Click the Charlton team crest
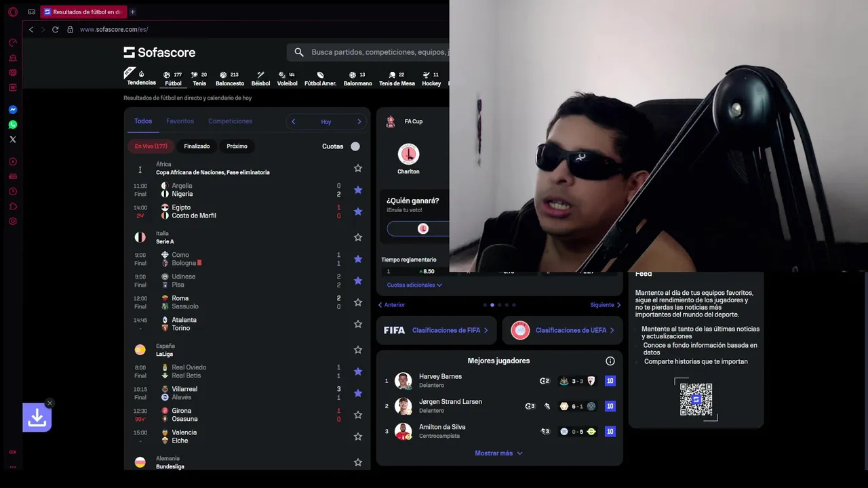 click(x=408, y=154)
